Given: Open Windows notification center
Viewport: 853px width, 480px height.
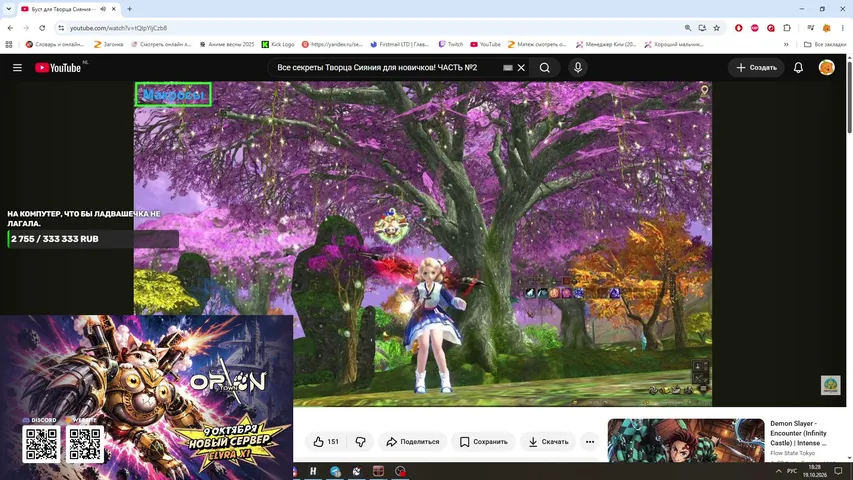Looking at the screenshot, I should click(838, 471).
